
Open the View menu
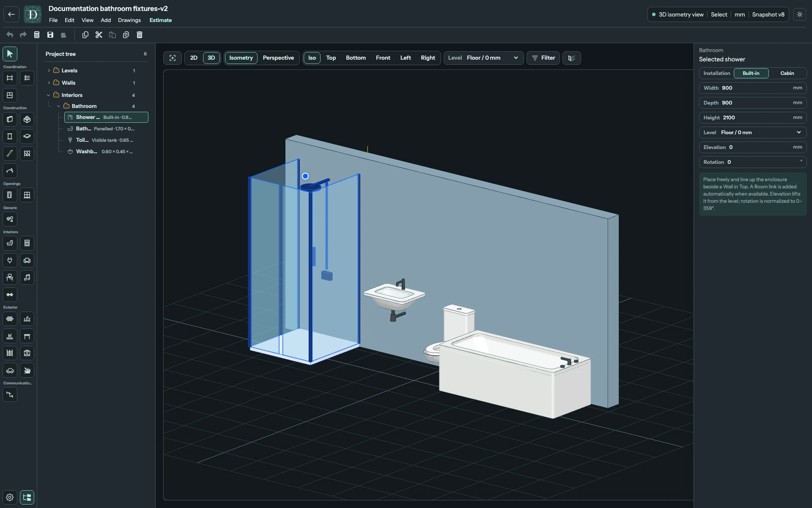[88, 20]
